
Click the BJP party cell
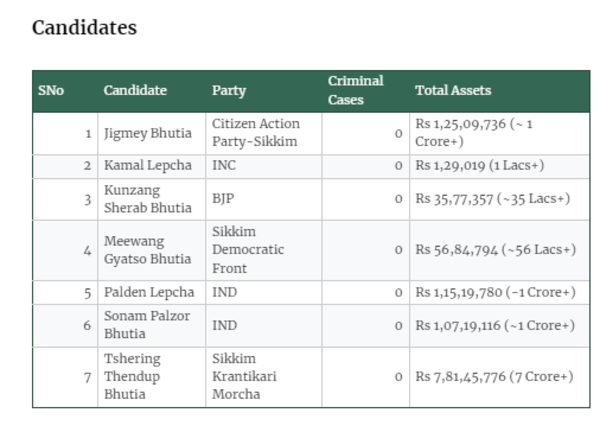click(x=223, y=199)
